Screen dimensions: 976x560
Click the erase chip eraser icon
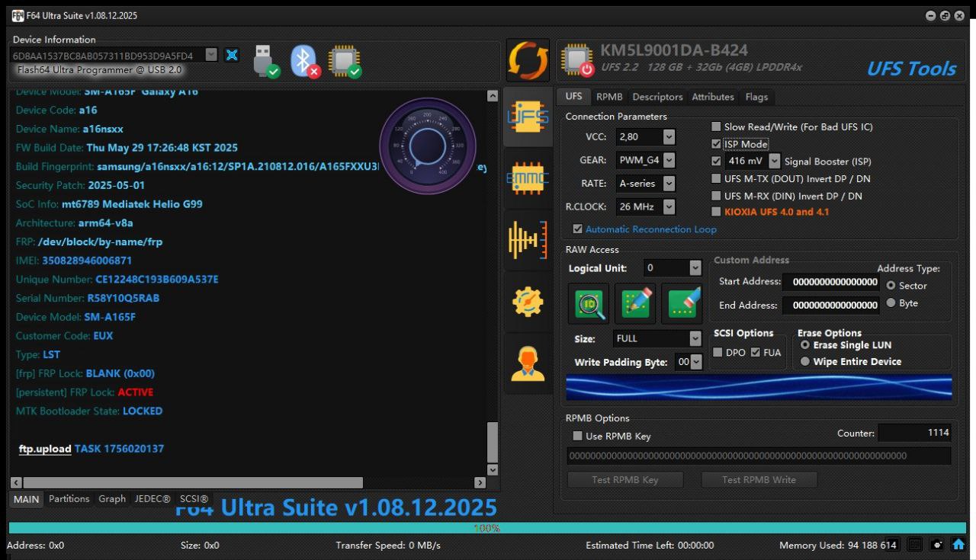point(682,303)
